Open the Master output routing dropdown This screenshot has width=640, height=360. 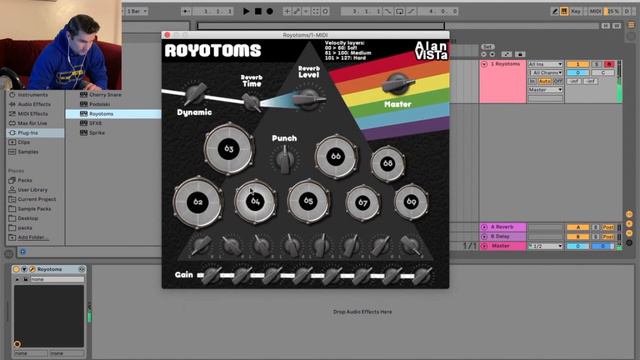545,89
